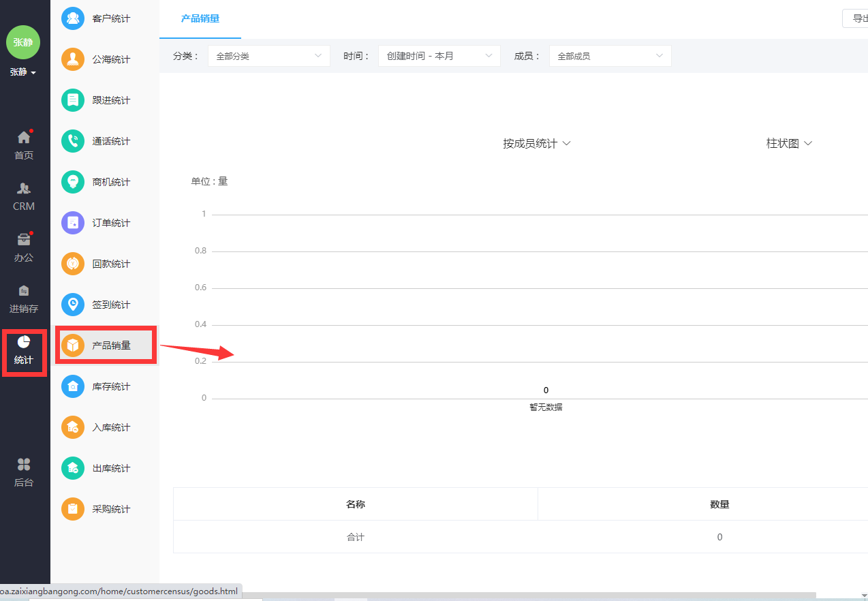This screenshot has height=601, width=868.
Task: Click the 数量 column header
Action: click(719, 504)
